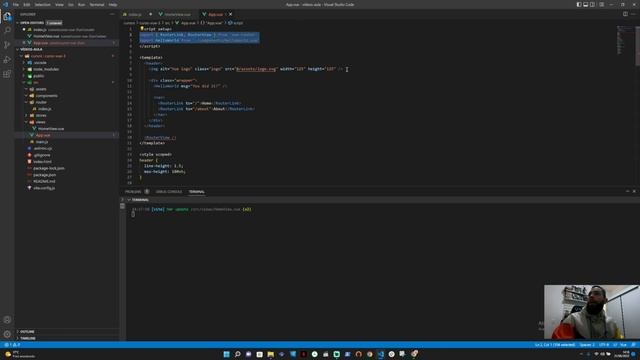640x360 pixels.
Task: Open the Accounts icon in activity bar
Action: (7, 320)
